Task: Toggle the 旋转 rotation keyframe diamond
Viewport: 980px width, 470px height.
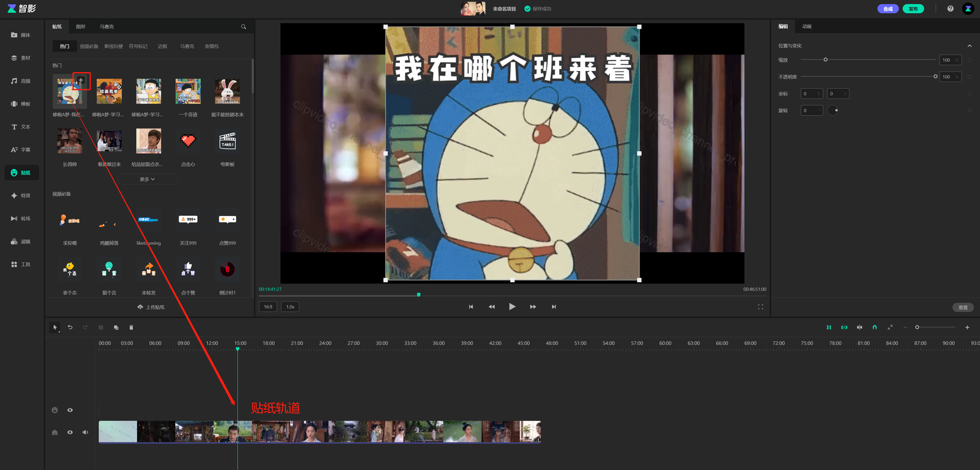Action: 969,110
